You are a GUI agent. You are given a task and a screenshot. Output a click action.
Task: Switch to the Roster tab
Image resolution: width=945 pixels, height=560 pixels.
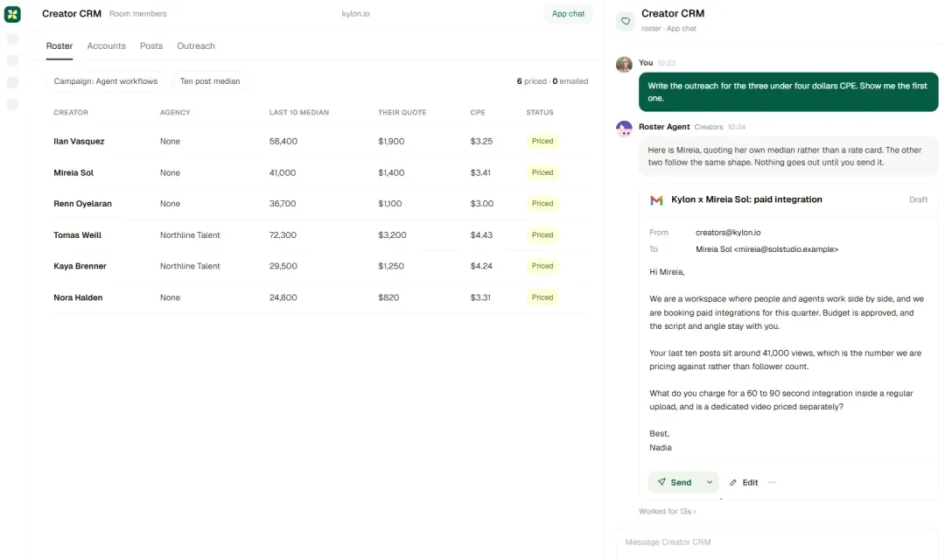click(59, 45)
